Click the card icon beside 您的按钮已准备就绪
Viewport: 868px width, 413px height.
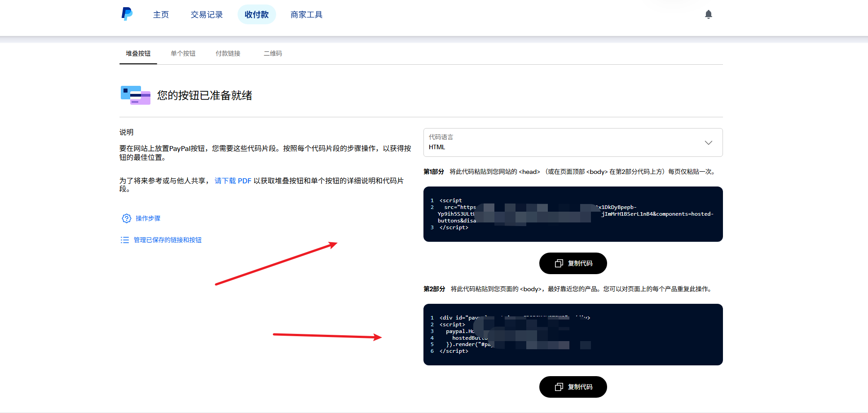[136, 95]
